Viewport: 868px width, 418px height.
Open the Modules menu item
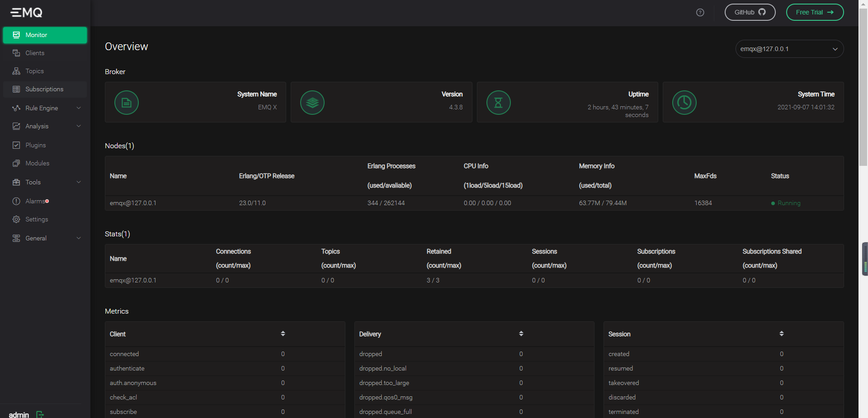(45, 163)
